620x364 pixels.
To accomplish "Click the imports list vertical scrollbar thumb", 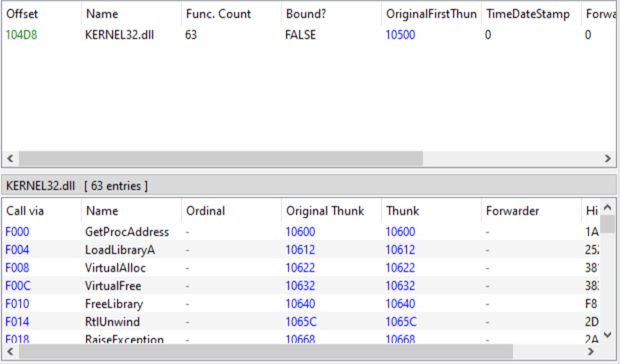I will tap(608, 224).
